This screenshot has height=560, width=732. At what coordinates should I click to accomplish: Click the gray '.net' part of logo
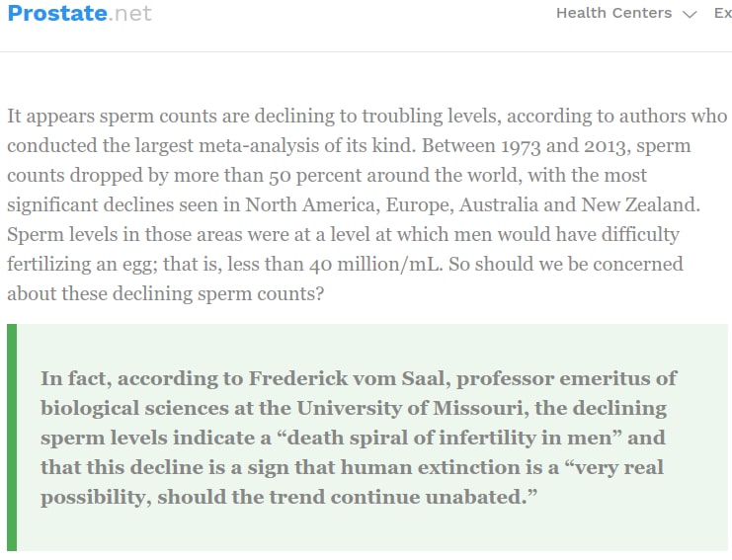130,13
